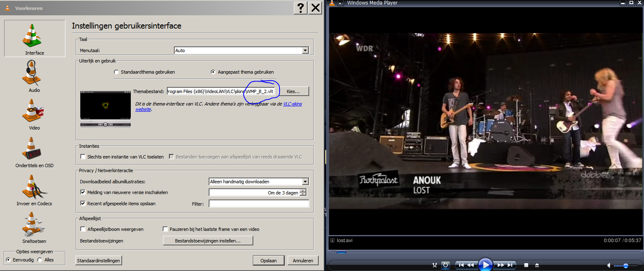
Task: Stop playback with the square button
Action: coord(526,265)
